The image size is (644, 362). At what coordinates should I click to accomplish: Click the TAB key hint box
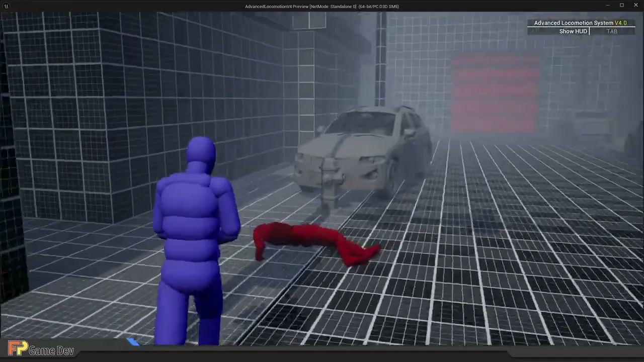612,31
